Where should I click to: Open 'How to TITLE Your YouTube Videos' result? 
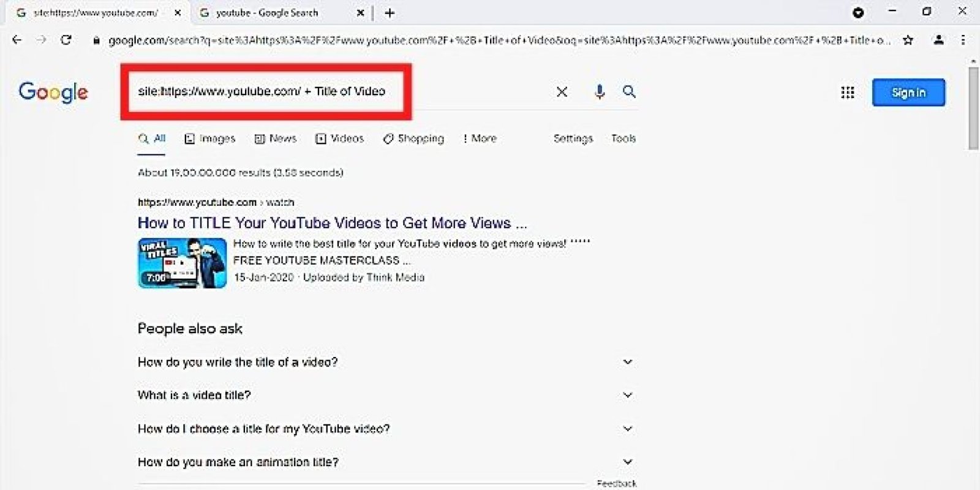click(332, 223)
